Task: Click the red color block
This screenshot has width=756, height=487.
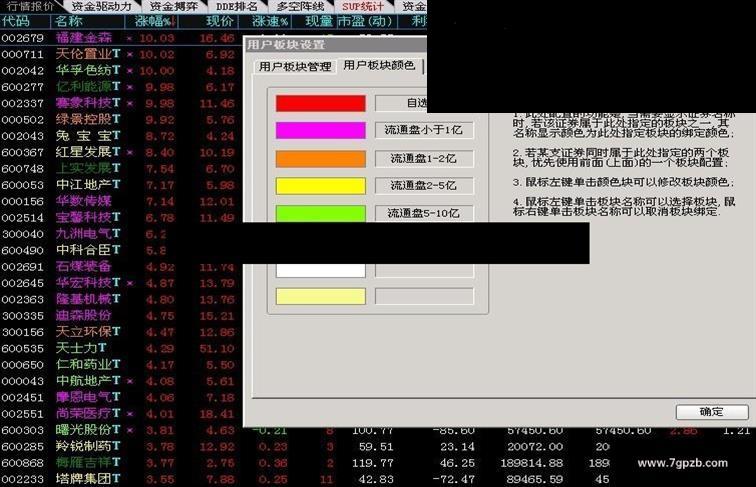Action: pos(321,103)
